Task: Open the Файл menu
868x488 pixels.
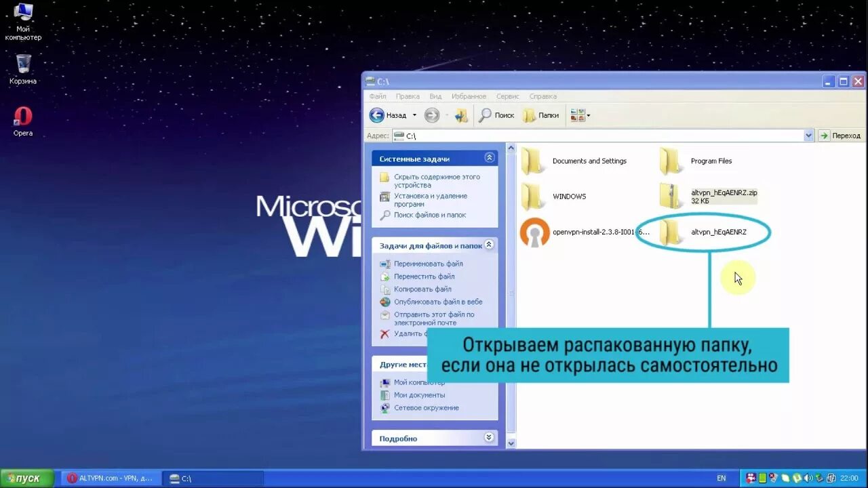Action: [x=378, y=96]
